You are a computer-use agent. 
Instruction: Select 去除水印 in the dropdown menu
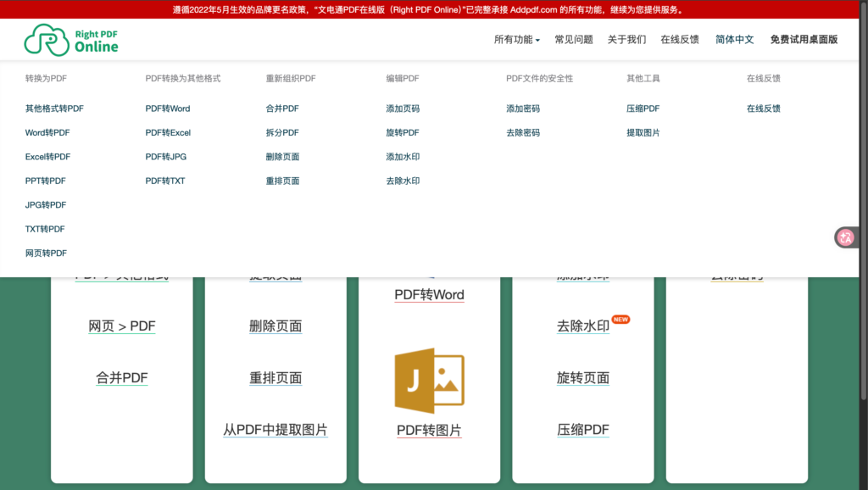tap(403, 181)
